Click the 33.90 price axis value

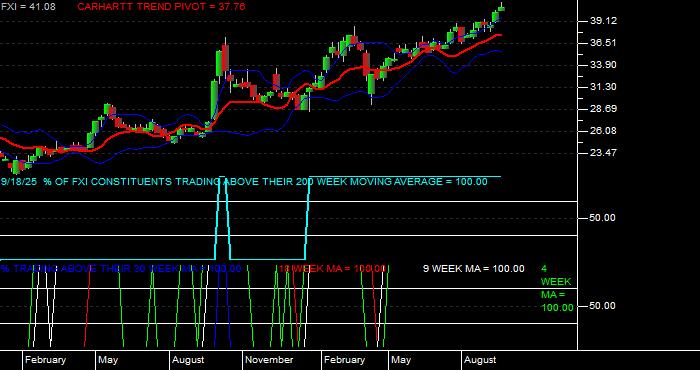pos(603,65)
